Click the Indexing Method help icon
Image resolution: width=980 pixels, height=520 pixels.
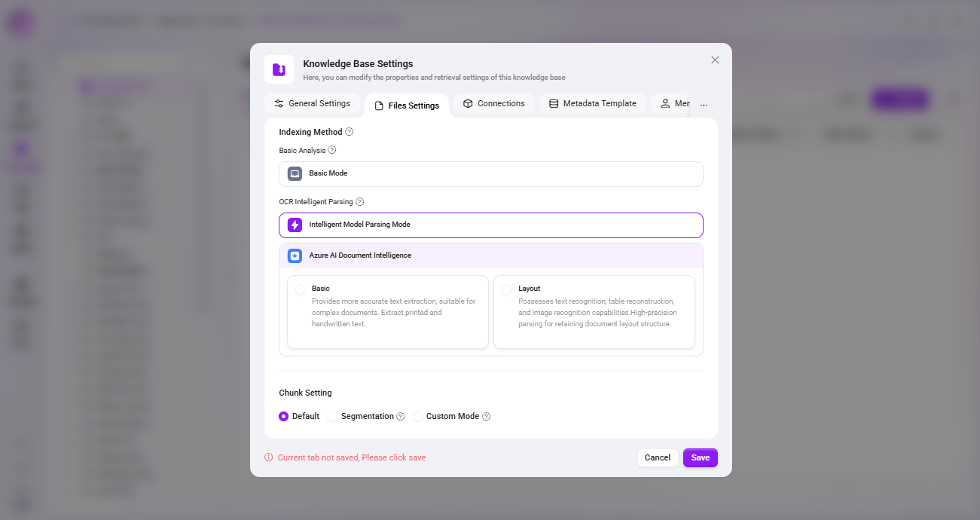(x=350, y=132)
